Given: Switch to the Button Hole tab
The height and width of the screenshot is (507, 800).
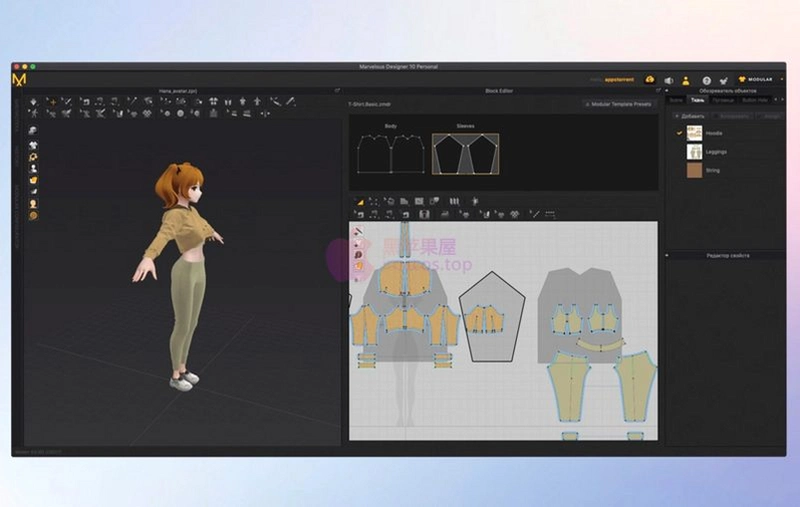Looking at the screenshot, I should pyautogui.click(x=755, y=100).
